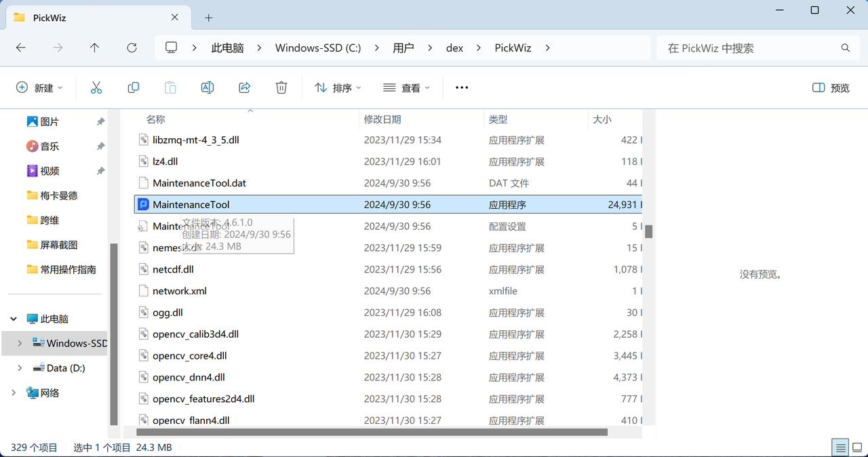The height and width of the screenshot is (457, 868).
Task: Navigate back with the left arrow
Action: (x=21, y=47)
